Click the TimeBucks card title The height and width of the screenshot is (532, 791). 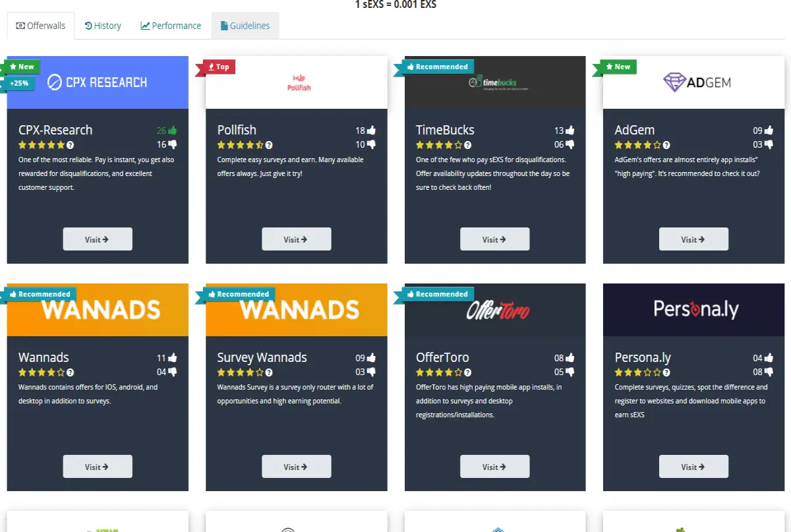[x=445, y=130]
